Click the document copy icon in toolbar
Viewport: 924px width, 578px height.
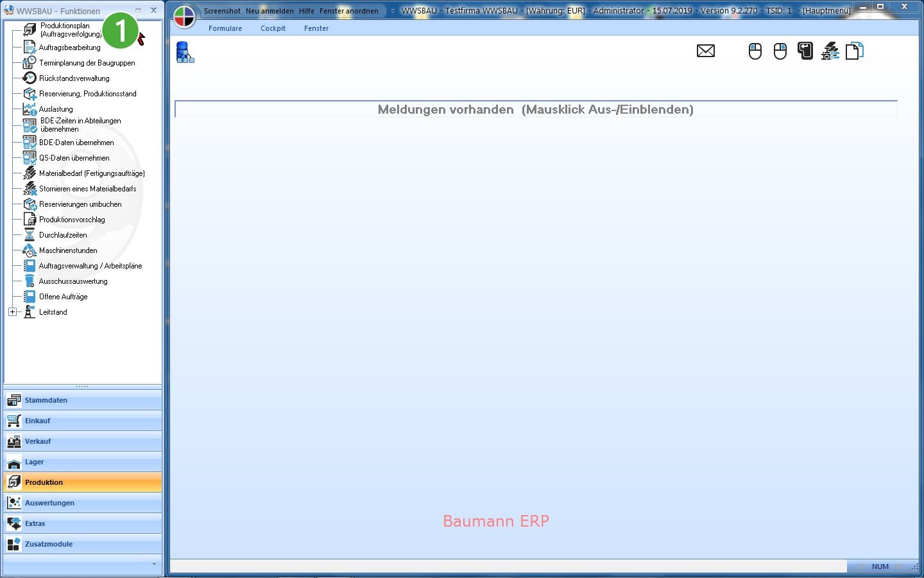point(855,51)
